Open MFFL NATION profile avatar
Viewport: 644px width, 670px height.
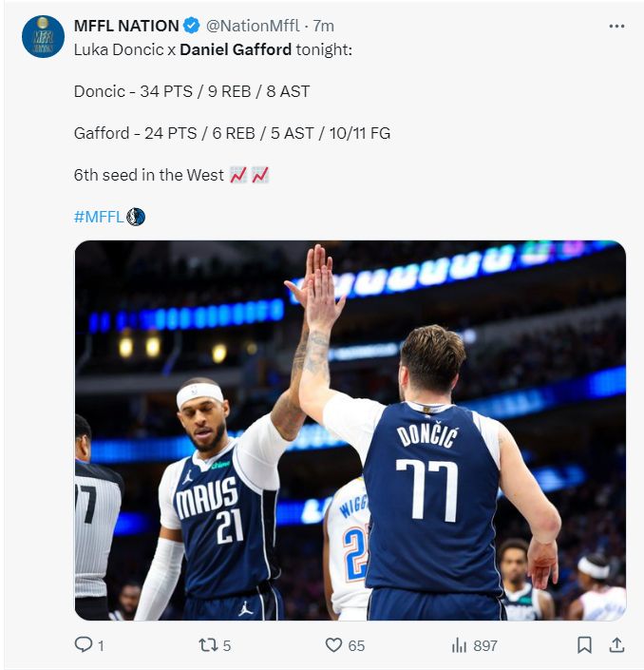click(x=43, y=37)
